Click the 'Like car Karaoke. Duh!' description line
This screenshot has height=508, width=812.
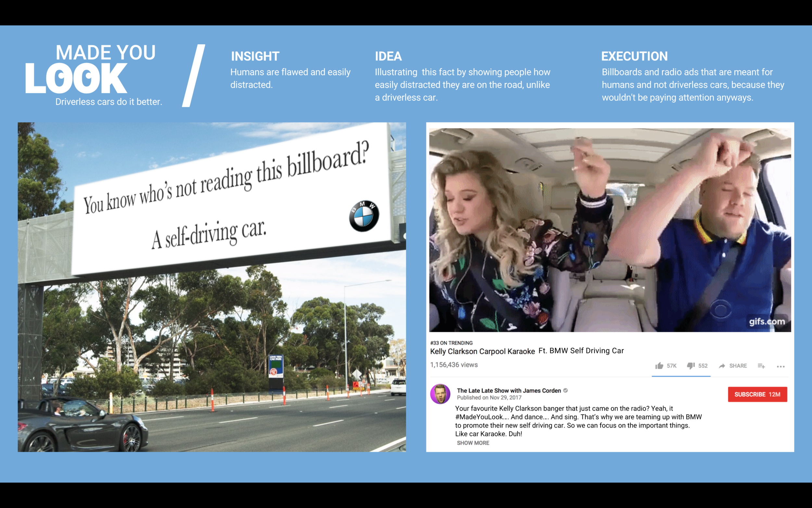click(x=488, y=434)
